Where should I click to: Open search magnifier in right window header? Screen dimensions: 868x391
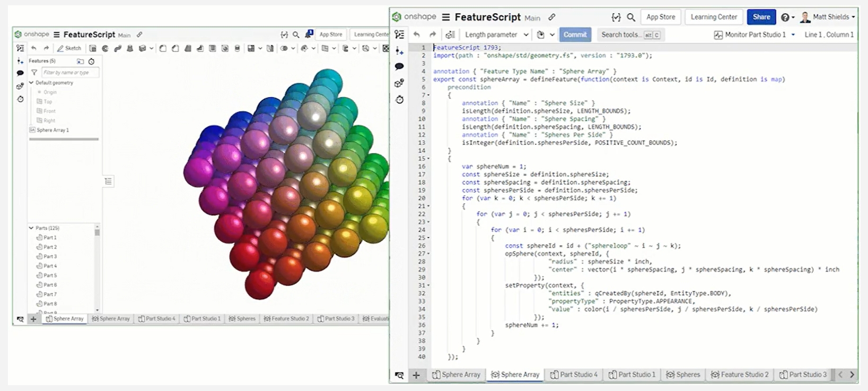[631, 18]
